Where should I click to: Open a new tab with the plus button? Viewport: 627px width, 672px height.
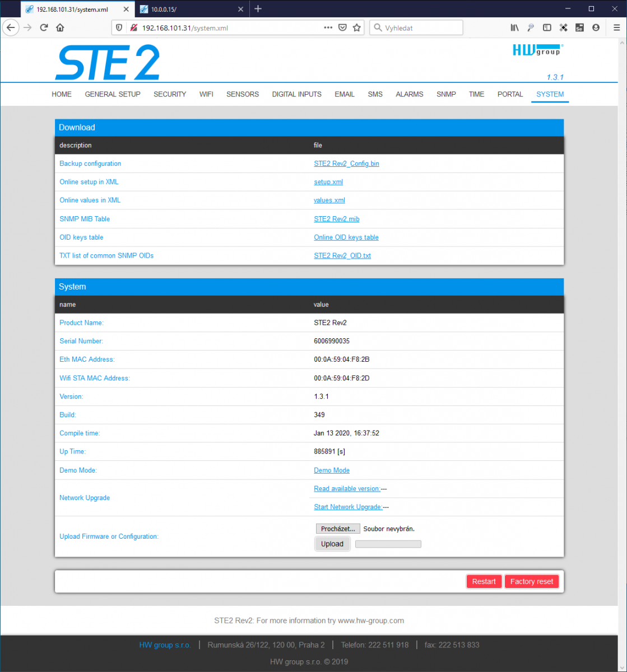pyautogui.click(x=258, y=9)
